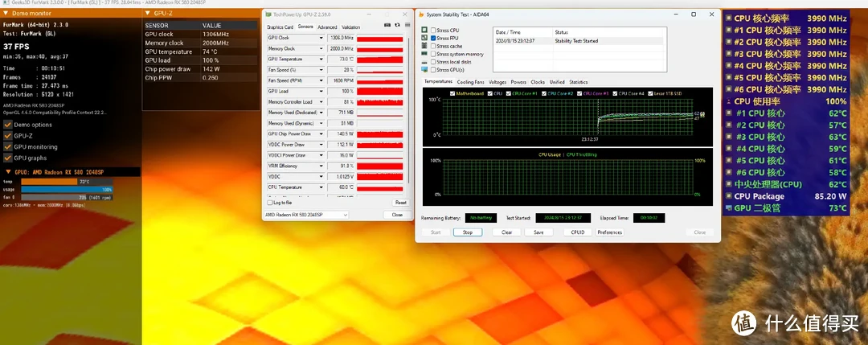Open the GPU Load sensor dropdown
Screen dimensions: 868x345
tap(321, 92)
